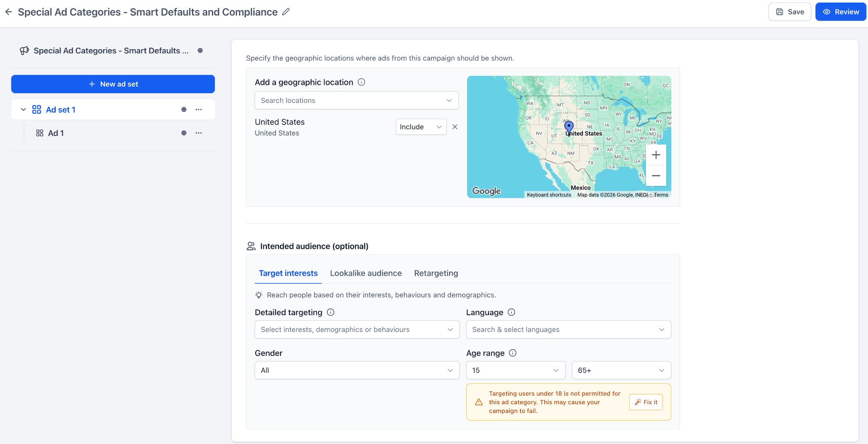Click the Save button
This screenshot has width=868, height=444.
click(790, 12)
